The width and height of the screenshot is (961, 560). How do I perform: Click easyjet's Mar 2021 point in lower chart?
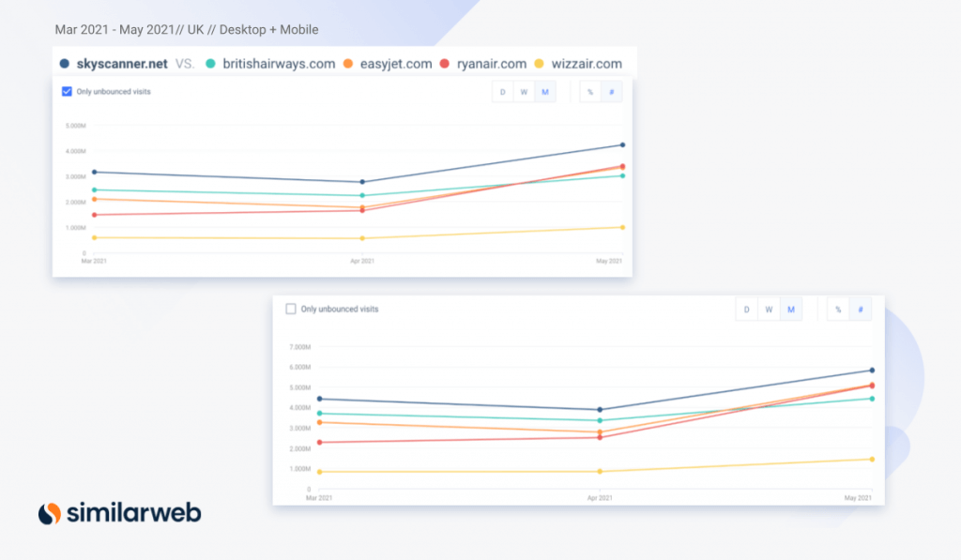(319, 423)
